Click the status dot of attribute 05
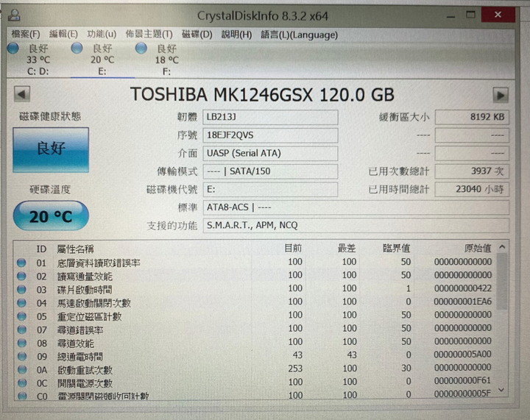Viewport: 530px width, 420px height. pos(21,316)
